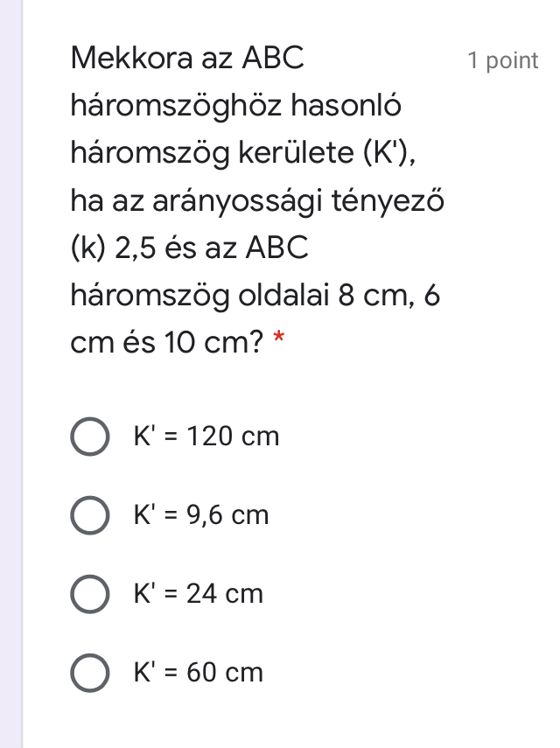Pick the "K' = 24 cm" radio button
The height and width of the screenshot is (748, 560).
point(89,595)
